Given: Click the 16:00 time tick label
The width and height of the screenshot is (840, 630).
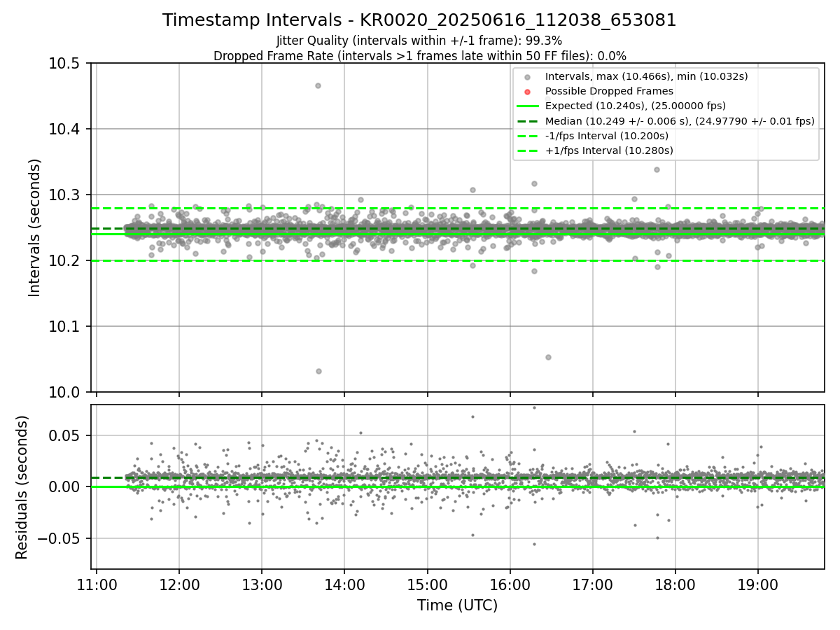Looking at the screenshot, I should (x=510, y=584).
